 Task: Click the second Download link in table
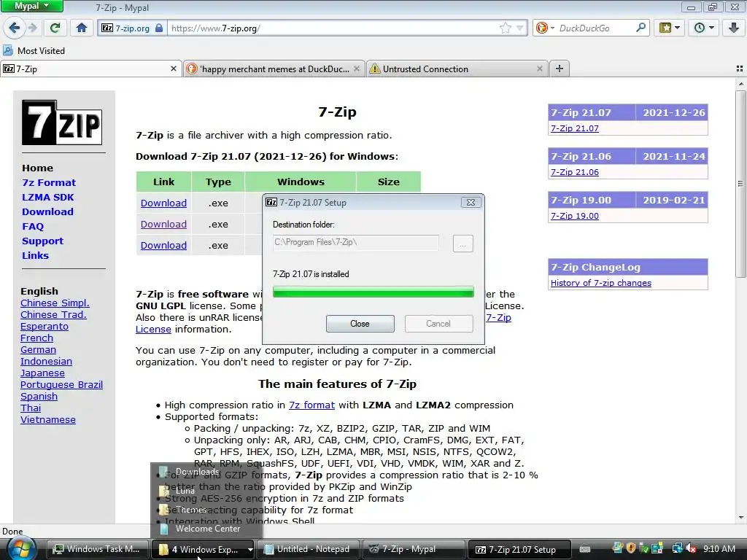[x=163, y=225]
